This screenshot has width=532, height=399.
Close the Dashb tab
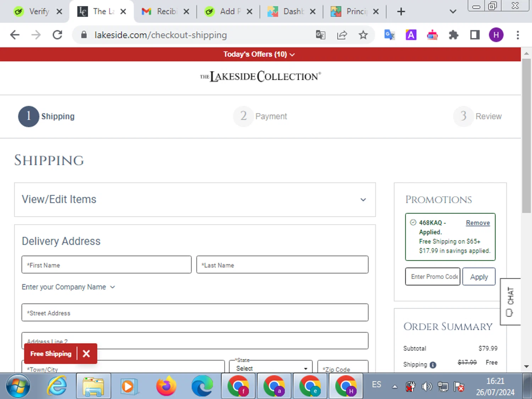point(312,12)
